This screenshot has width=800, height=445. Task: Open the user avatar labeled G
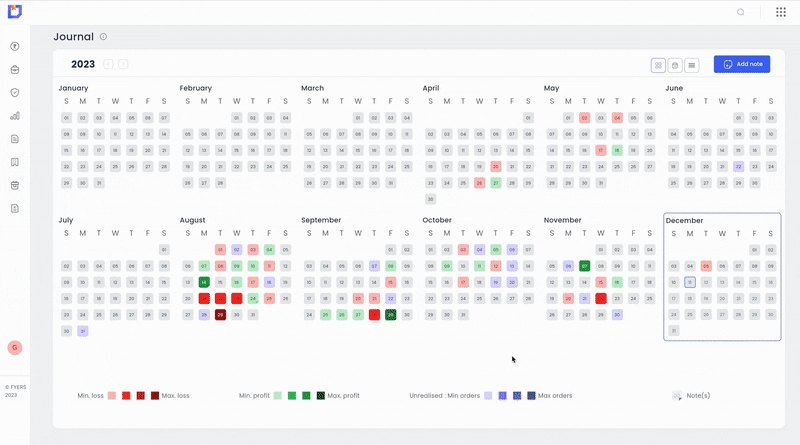(x=14, y=347)
